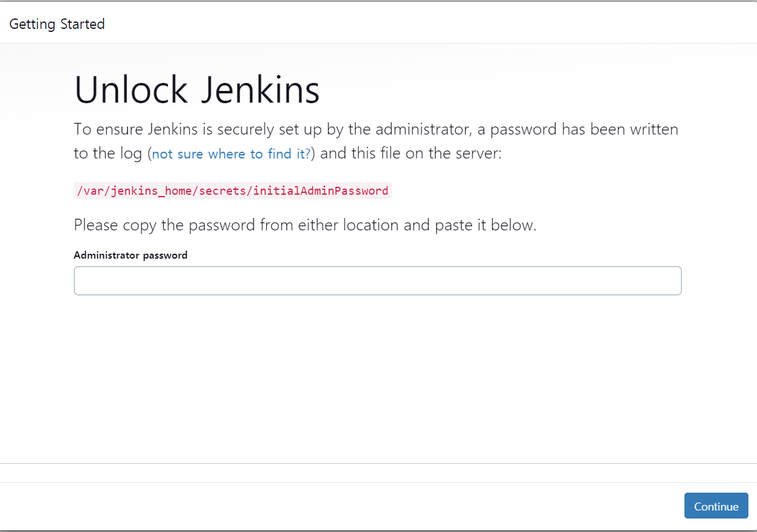Click the 'Getting Started' header title
Screen dimensions: 757x532
coord(57,24)
